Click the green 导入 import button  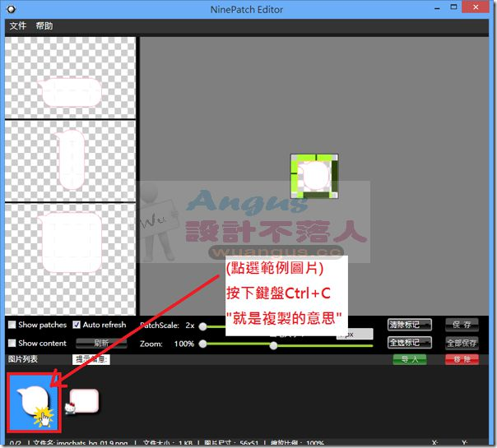tap(410, 360)
